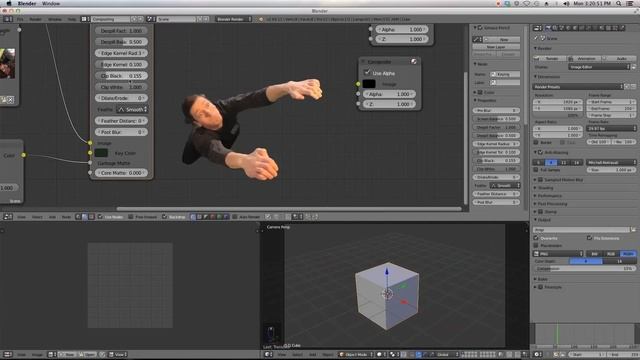This screenshot has width=640, height=360.
Task: Toggle the Border checkbox
Action: [x=536, y=142]
